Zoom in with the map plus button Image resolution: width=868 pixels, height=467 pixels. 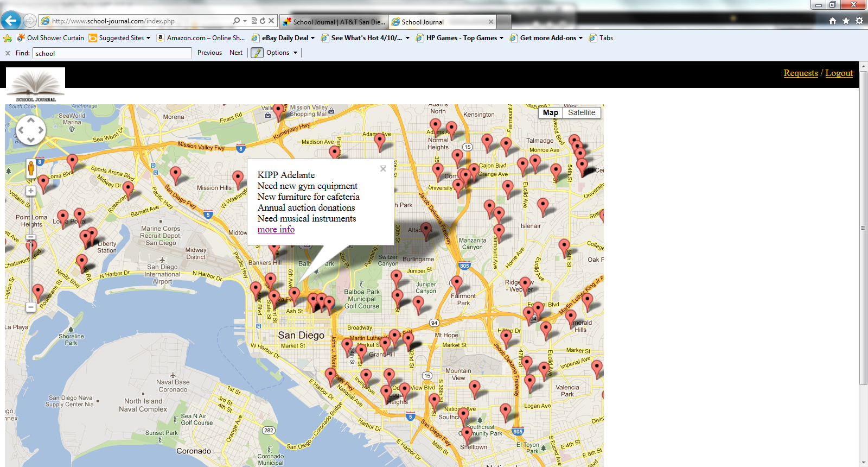click(x=31, y=191)
